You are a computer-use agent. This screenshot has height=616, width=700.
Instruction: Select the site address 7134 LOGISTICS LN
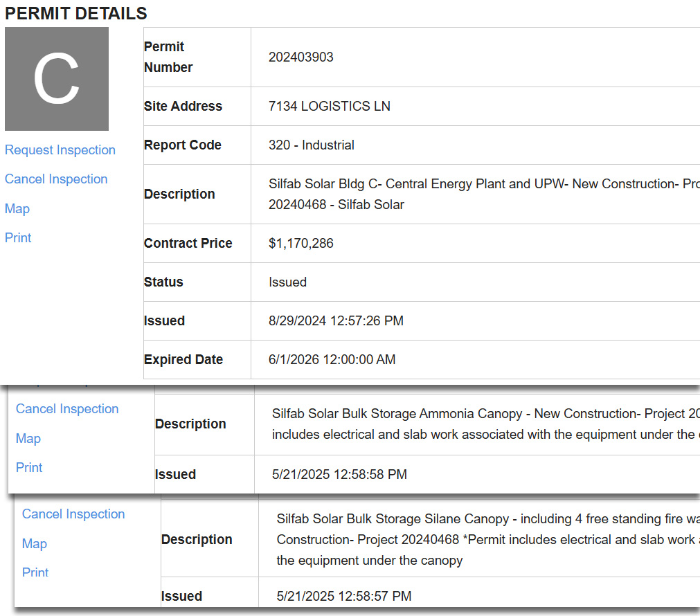[329, 107]
